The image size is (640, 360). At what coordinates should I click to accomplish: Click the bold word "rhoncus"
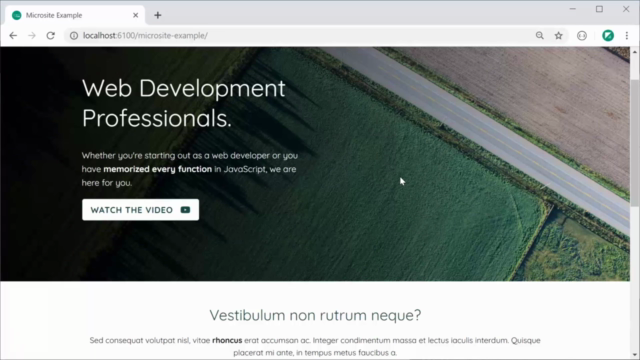(x=227, y=340)
